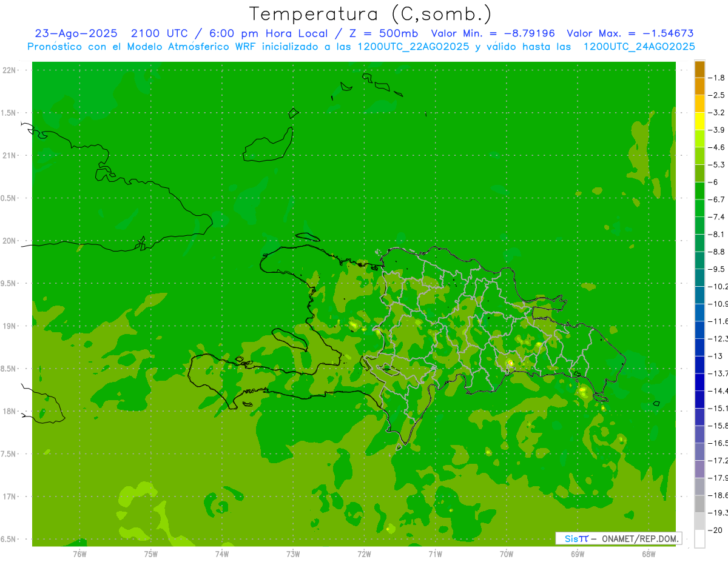The height and width of the screenshot is (562, 728).
Task: Click the -8.8 colorbar label
Action: coord(716,252)
